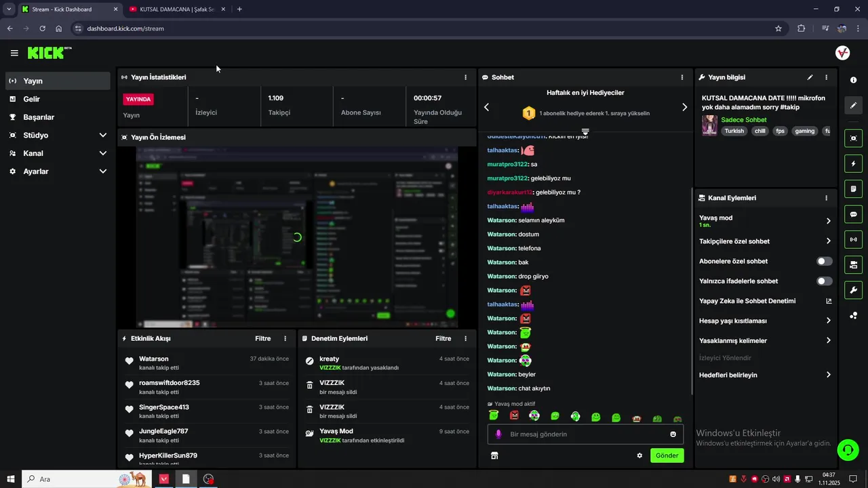Select Yayın in left sidebar

click(58, 81)
